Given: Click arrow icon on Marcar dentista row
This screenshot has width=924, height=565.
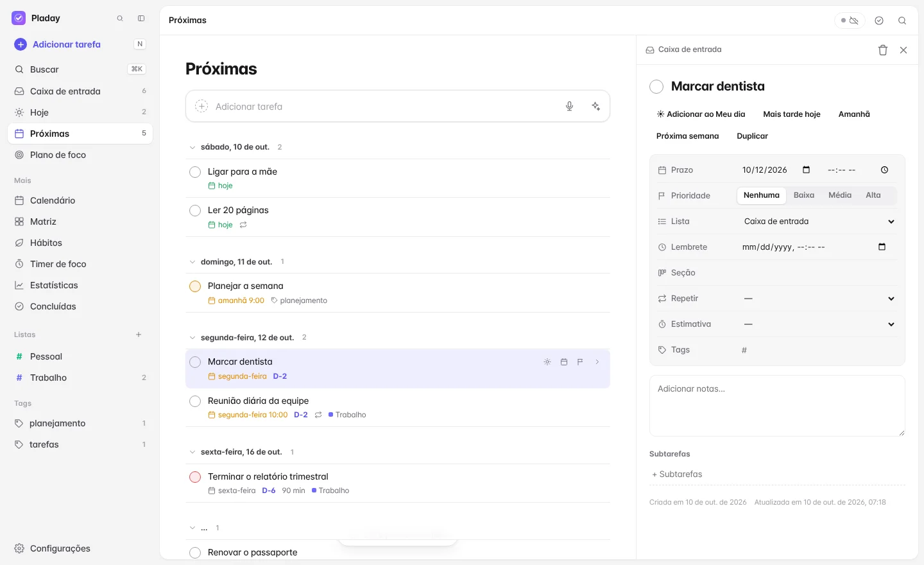Looking at the screenshot, I should (597, 362).
